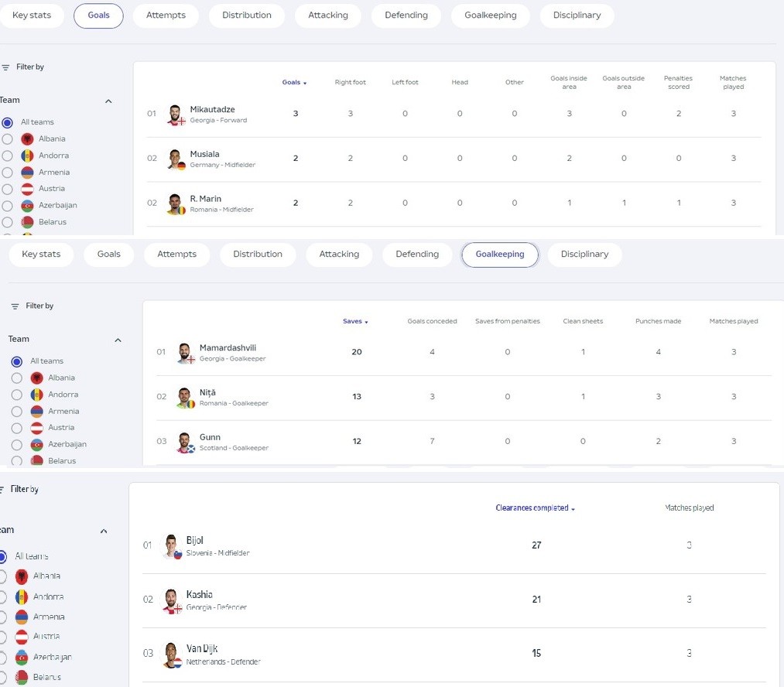The height and width of the screenshot is (687, 784).
Task: Click Mamardashvili's goalkeeper photo
Action: [x=184, y=353]
